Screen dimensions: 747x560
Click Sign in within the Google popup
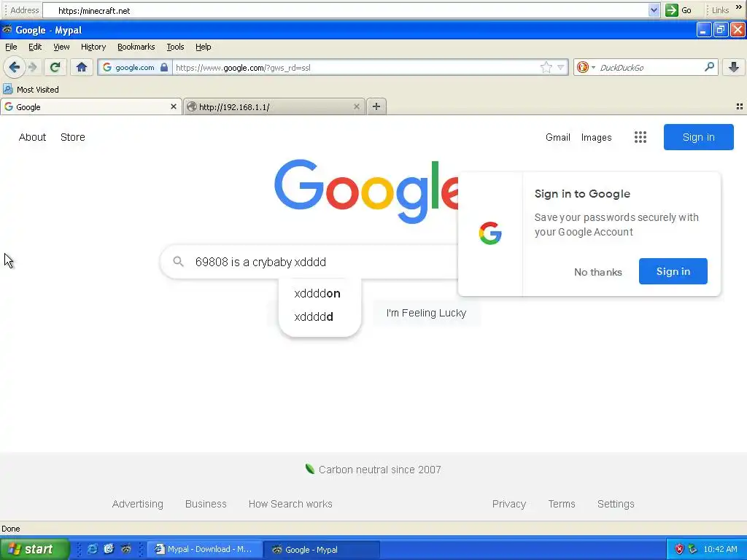[x=673, y=271]
